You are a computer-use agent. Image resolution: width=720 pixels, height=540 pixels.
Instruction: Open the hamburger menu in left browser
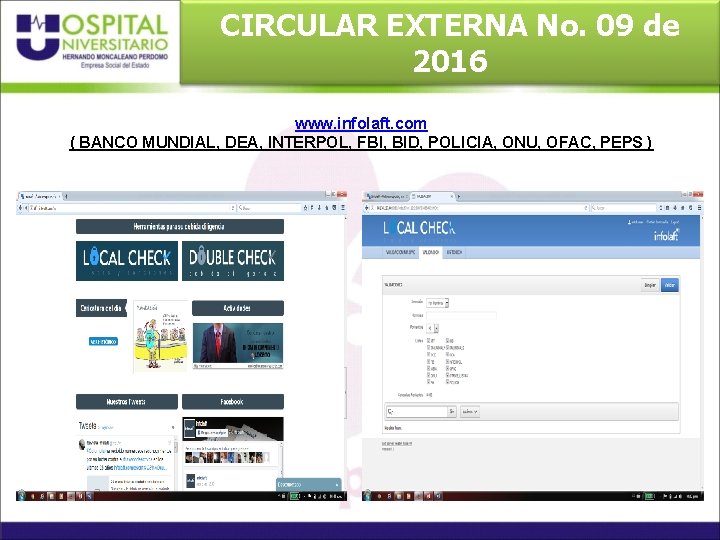click(343, 208)
